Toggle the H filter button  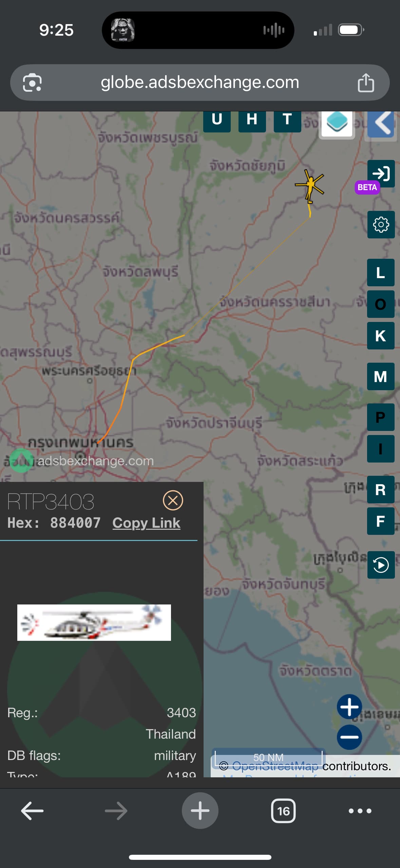(252, 120)
